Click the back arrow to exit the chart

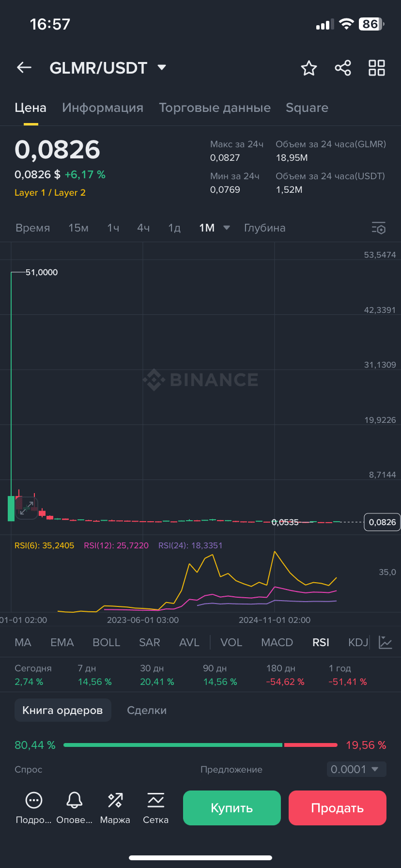pyautogui.click(x=24, y=67)
